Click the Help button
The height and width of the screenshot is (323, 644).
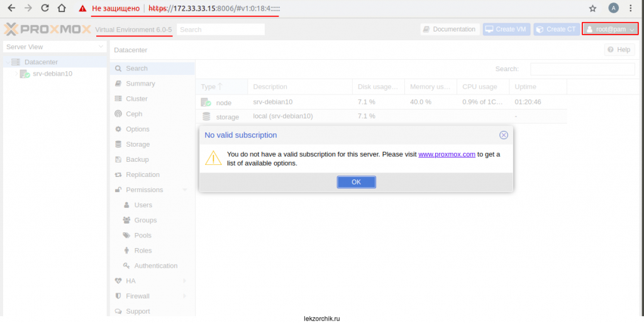(619, 50)
